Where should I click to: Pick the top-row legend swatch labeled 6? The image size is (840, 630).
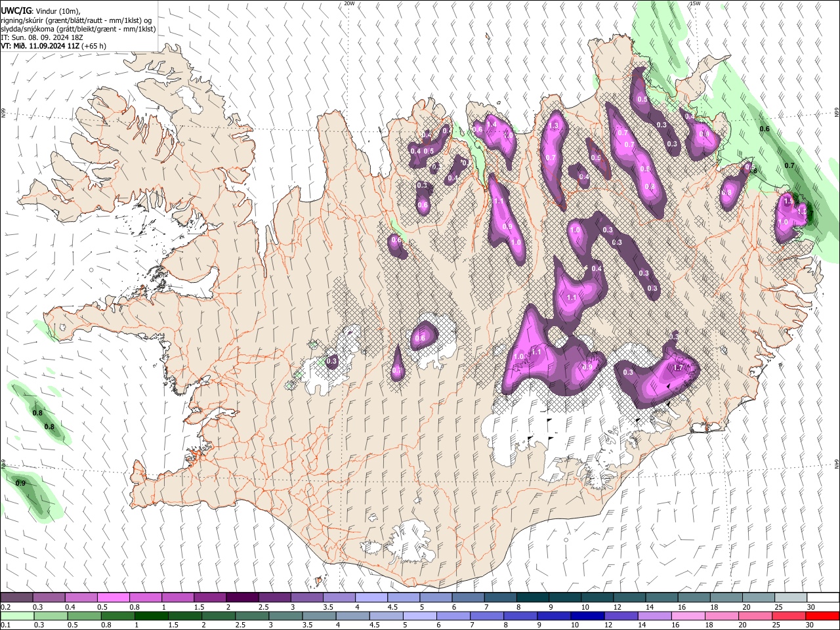point(468,598)
